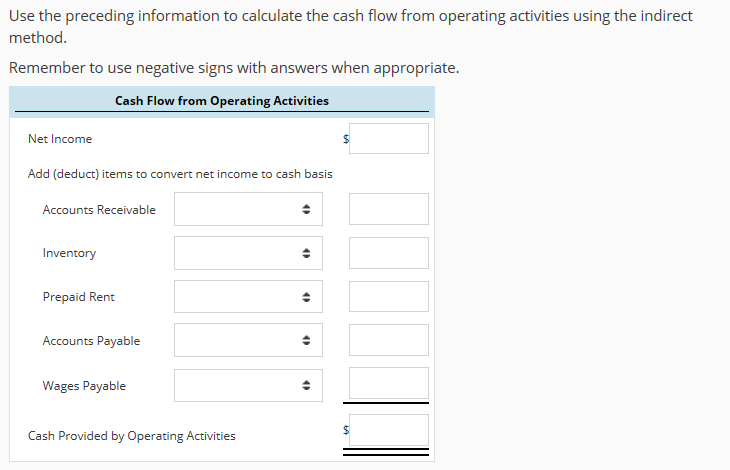The width and height of the screenshot is (730, 470).
Task: Select the Wages Payable amount input
Action: [388, 384]
